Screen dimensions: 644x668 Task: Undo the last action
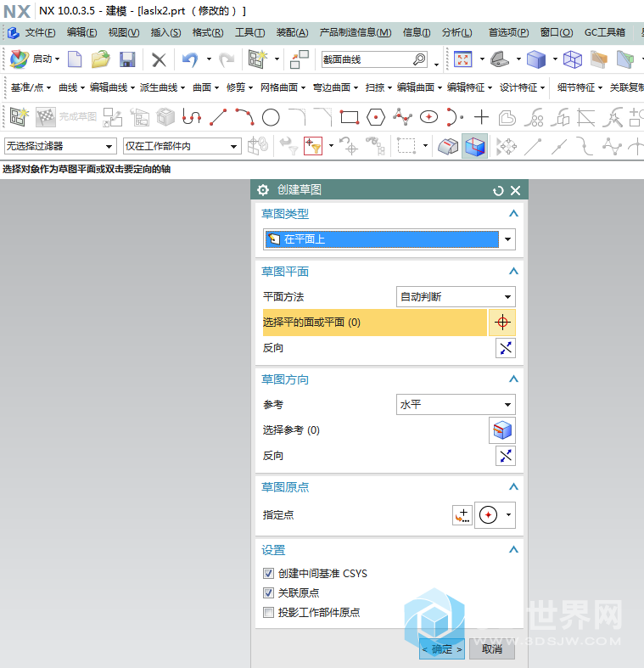click(190, 59)
